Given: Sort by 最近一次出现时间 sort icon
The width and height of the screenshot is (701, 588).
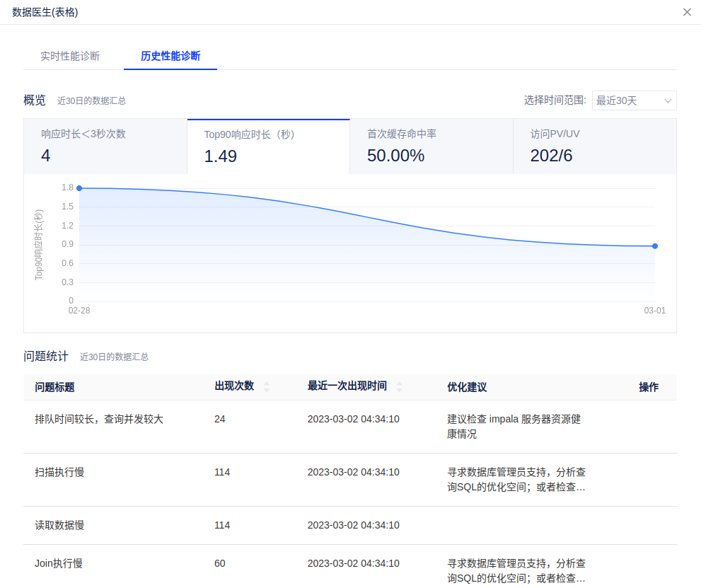Looking at the screenshot, I should pyautogui.click(x=399, y=387).
